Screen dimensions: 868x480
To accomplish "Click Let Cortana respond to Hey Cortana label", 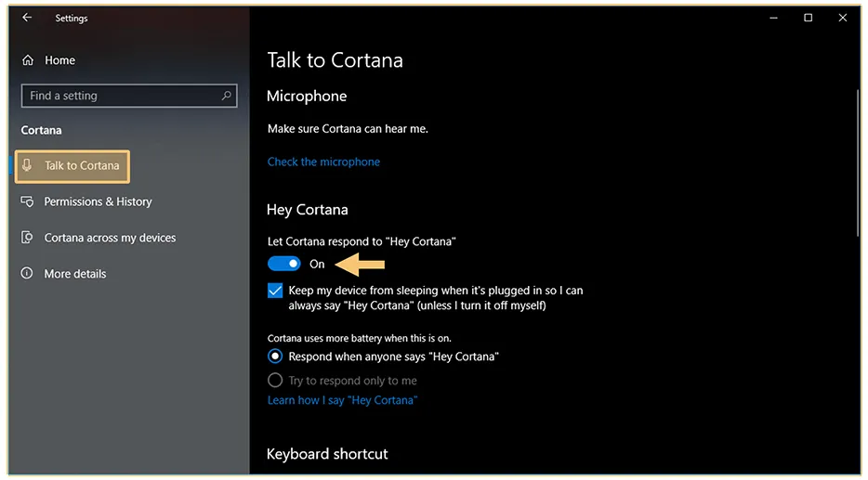I will pyautogui.click(x=362, y=241).
